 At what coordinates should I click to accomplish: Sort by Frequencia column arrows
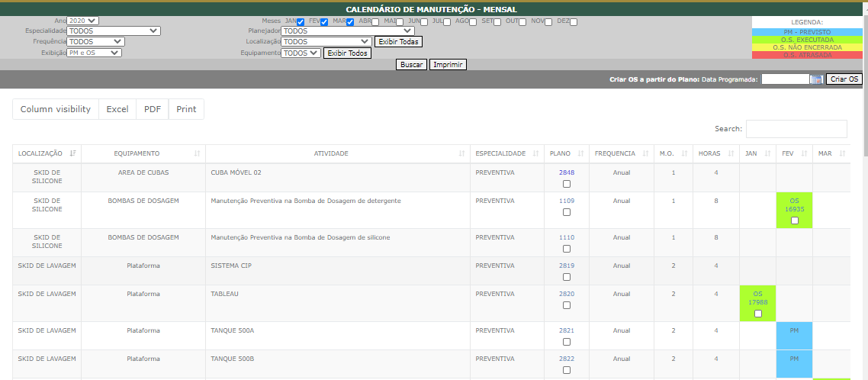pyautogui.click(x=645, y=153)
